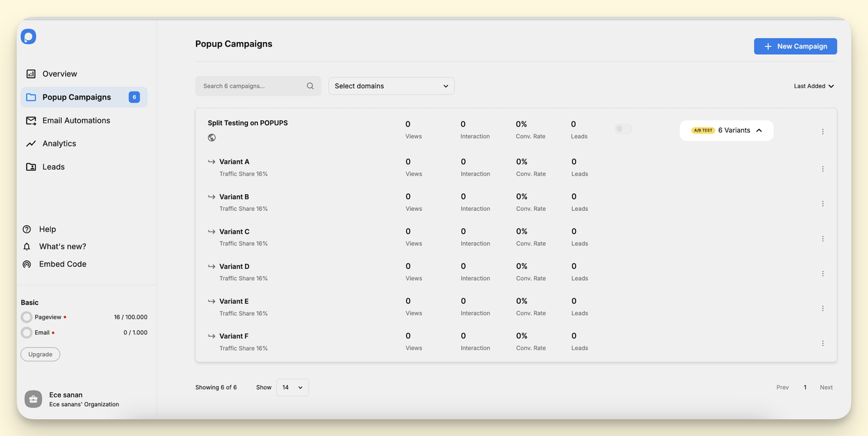Open What's new? link
Viewport: 868px width, 436px height.
pyautogui.click(x=62, y=247)
